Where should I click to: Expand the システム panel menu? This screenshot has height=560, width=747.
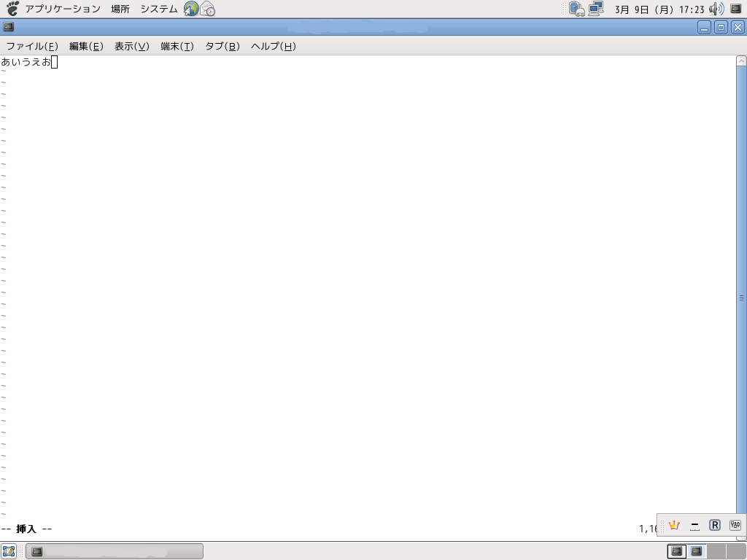(158, 9)
